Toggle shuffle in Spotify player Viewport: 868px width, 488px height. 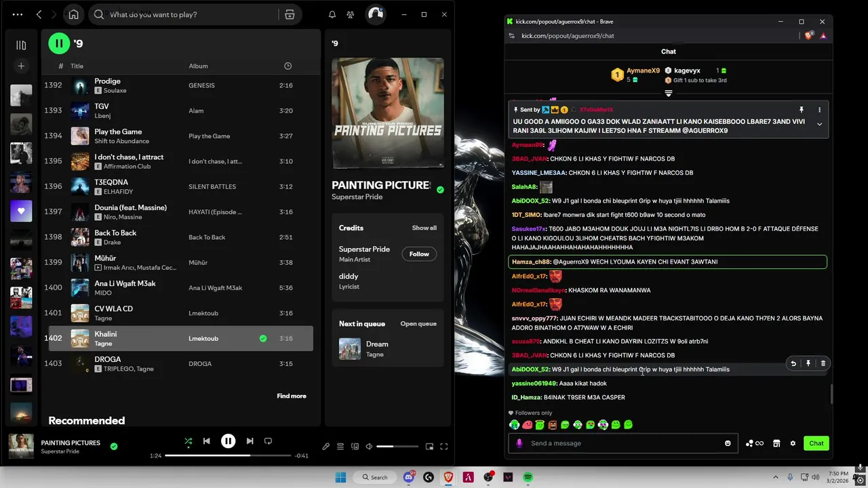tap(188, 441)
